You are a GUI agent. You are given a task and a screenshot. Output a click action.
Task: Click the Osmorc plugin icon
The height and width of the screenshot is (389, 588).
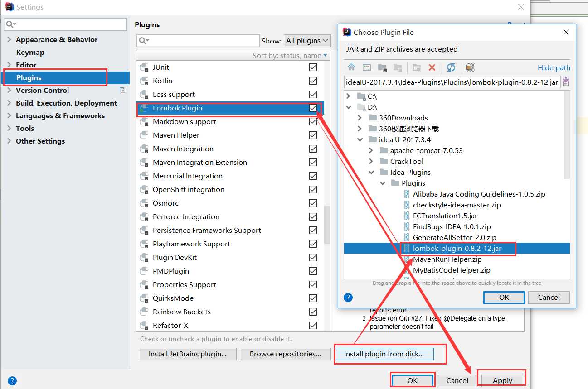tap(144, 203)
